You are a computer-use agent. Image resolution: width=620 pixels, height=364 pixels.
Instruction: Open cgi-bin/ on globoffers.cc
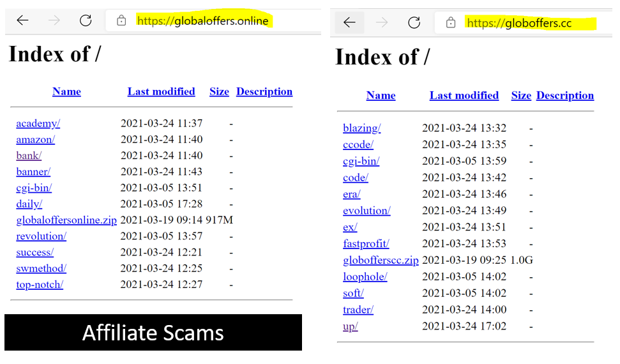[x=361, y=161]
